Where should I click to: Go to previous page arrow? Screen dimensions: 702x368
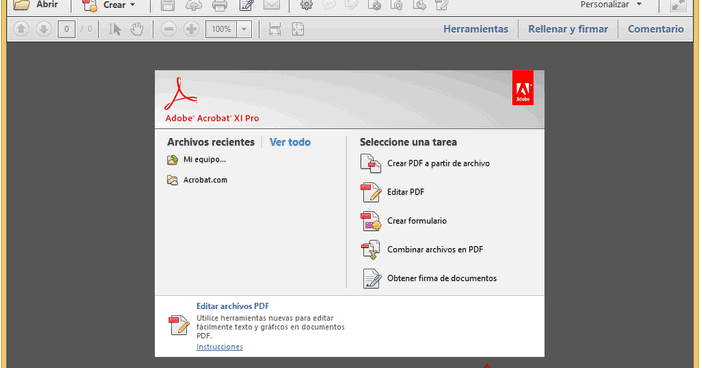pos(21,29)
